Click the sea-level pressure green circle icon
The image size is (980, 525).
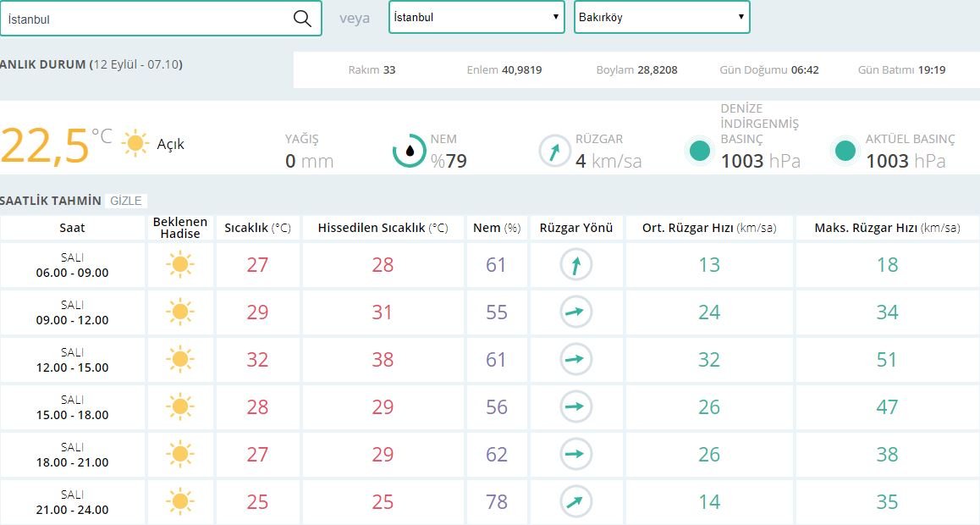coord(700,151)
